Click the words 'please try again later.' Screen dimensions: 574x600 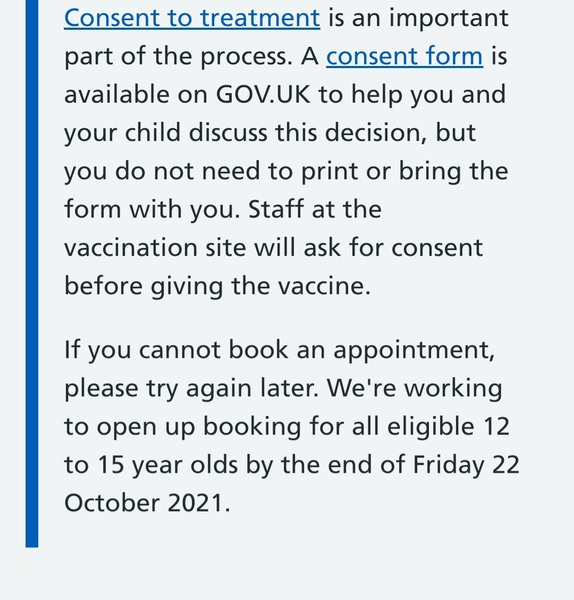click(x=191, y=388)
